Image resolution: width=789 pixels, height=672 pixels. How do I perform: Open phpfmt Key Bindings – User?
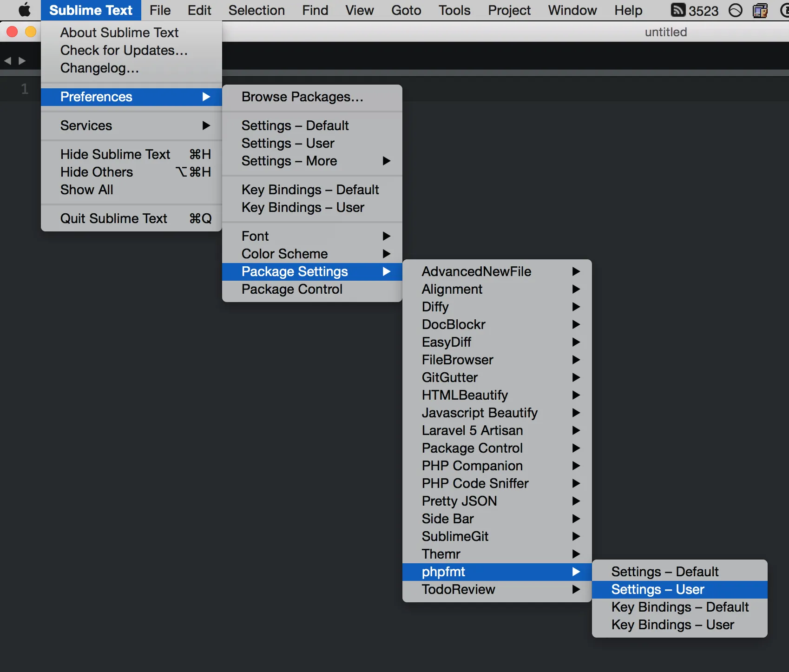coord(680,625)
